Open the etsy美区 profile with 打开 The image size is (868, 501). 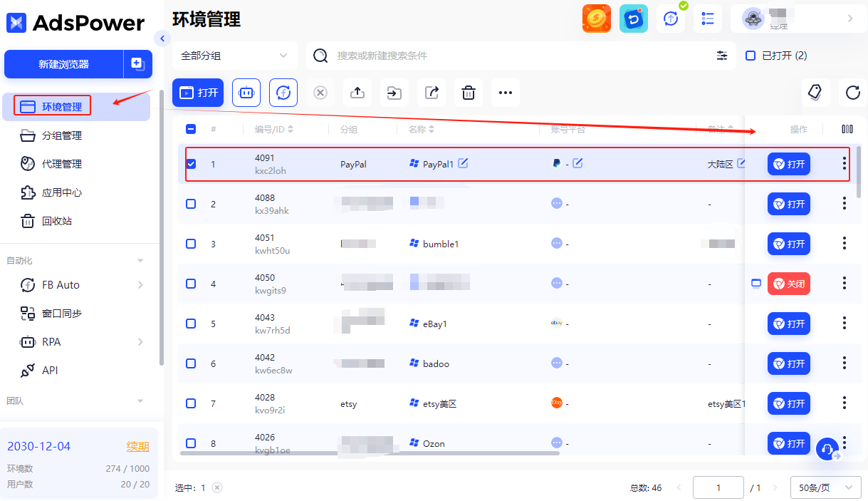(x=789, y=403)
